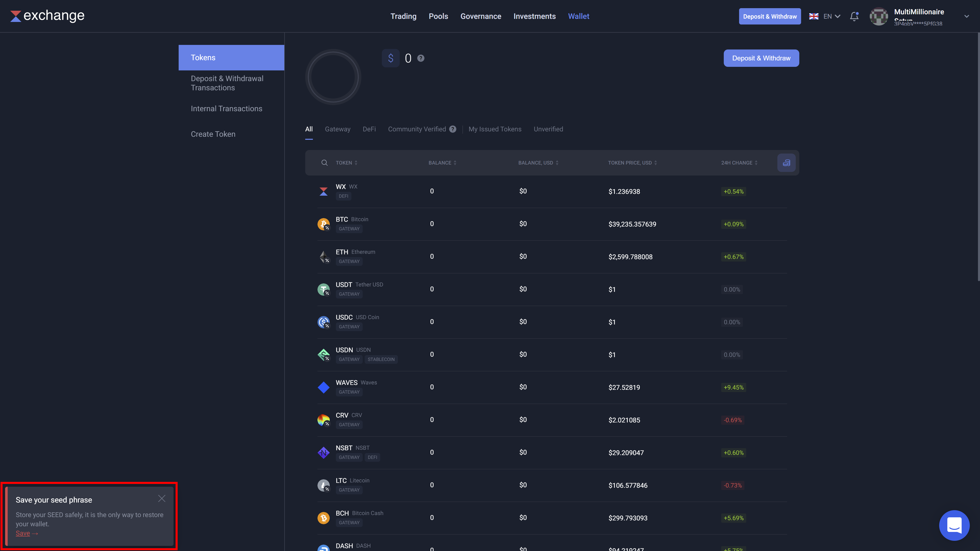Click the USDC token icon
Image resolution: width=980 pixels, height=551 pixels.
[324, 322]
